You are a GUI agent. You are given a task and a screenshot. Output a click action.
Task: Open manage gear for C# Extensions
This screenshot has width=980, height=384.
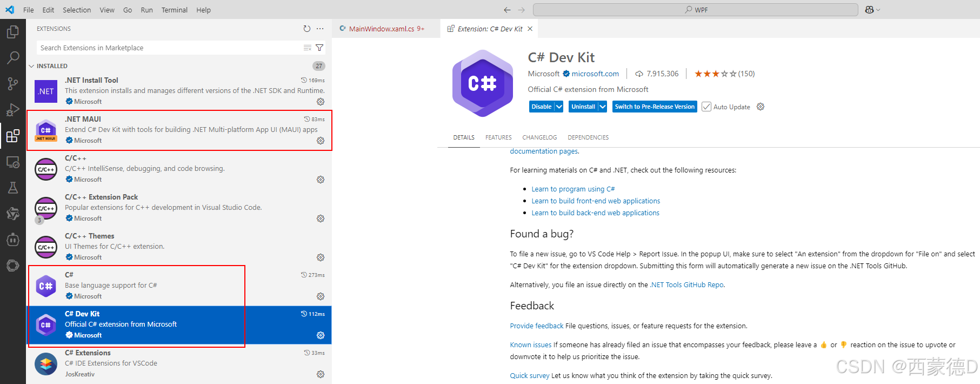pos(321,374)
